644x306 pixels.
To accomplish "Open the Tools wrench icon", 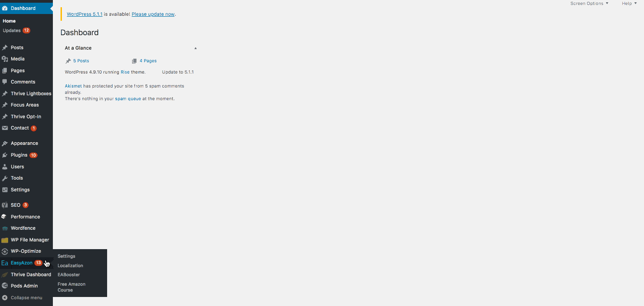I will [5, 178].
